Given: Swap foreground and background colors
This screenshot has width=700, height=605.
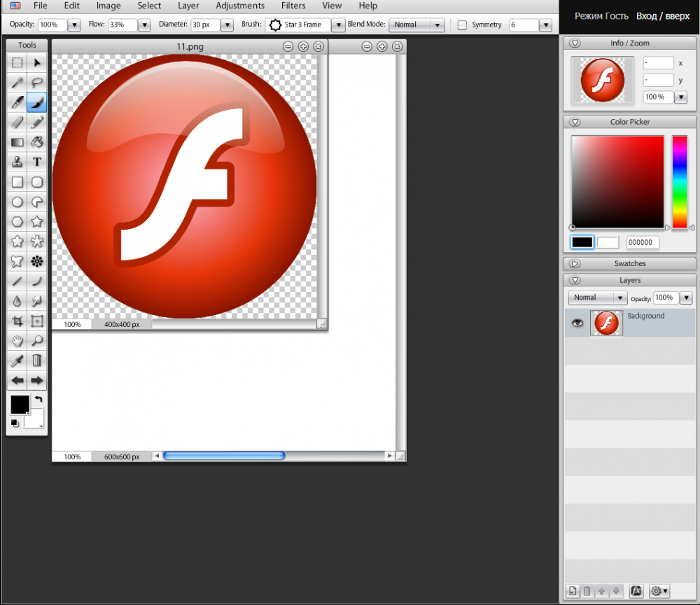Looking at the screenshot, I should [38, 399].
